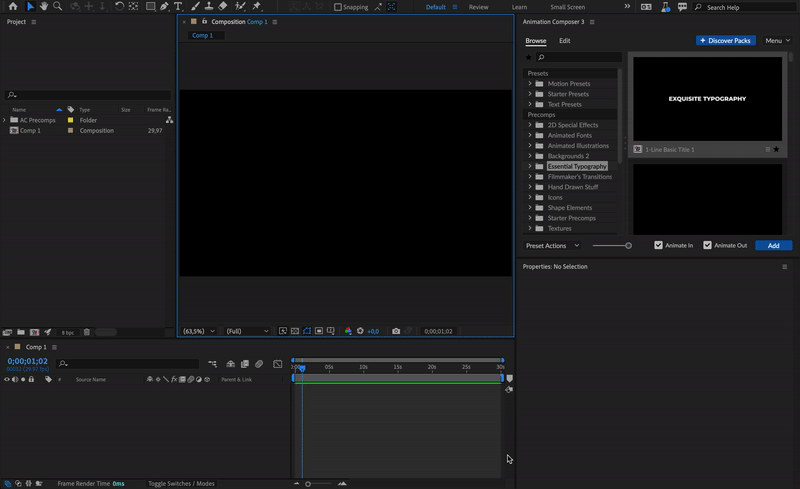Image resolution: width=800 pixels, height=489 pixels.
Task: Select the Horizontal Type tool
Action: 178,7
